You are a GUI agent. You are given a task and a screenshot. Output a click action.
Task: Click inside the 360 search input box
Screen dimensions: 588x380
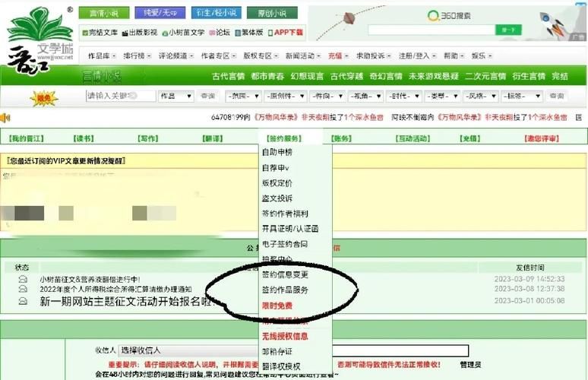tap(432, 30)
